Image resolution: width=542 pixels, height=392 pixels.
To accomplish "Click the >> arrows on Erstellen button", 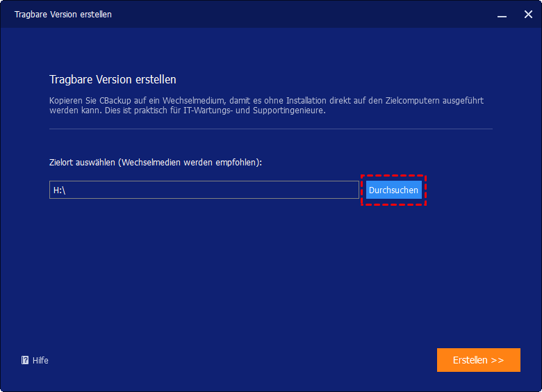I will pyautogui.click(x=496, y=360).
